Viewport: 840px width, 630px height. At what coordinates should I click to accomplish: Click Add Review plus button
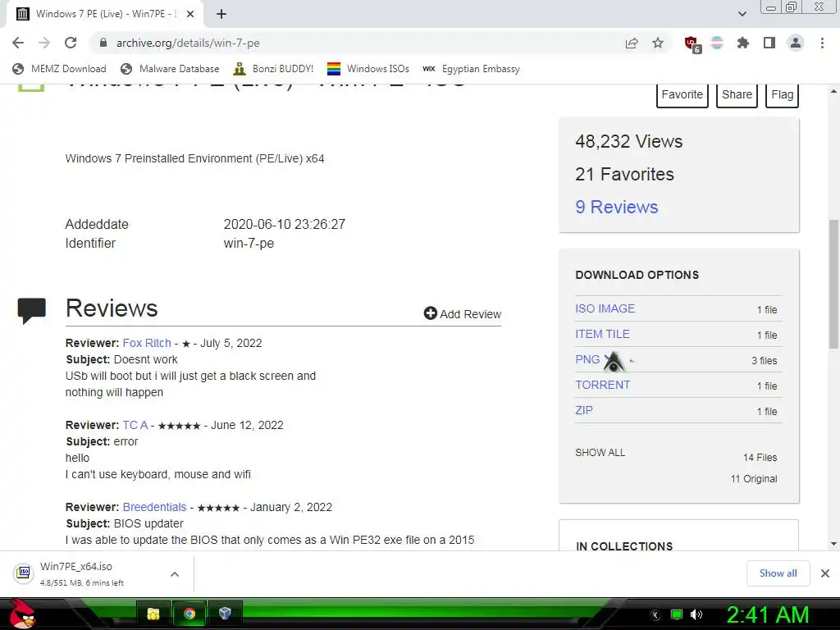click(463, 314)
